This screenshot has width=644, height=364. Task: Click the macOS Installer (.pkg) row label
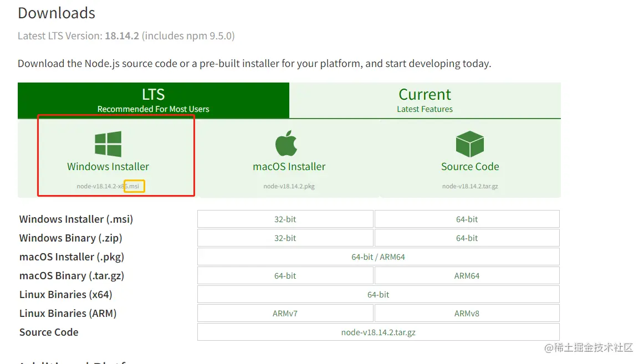[71, 257]
